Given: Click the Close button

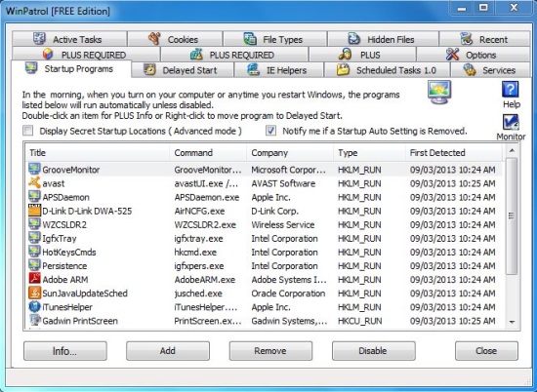Looking at the screenshot, I should point(486,351).
